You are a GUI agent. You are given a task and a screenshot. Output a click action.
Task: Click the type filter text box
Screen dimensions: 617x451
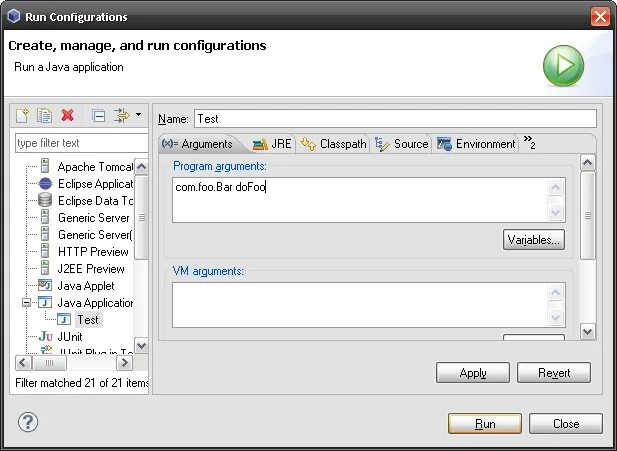[81, 143]
